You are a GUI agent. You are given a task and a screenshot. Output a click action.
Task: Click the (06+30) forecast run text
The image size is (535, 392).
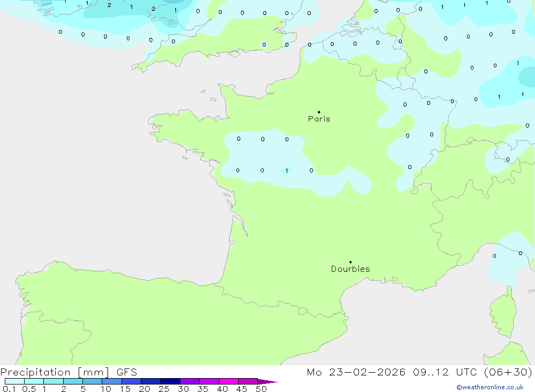coord(508,372)
